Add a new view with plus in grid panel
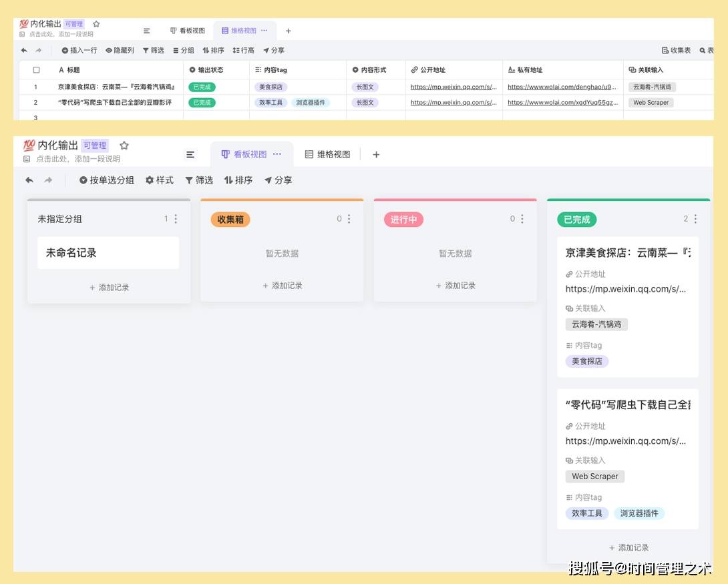Image resolution: width=728 pixels, height=584 pixels. 289,31
